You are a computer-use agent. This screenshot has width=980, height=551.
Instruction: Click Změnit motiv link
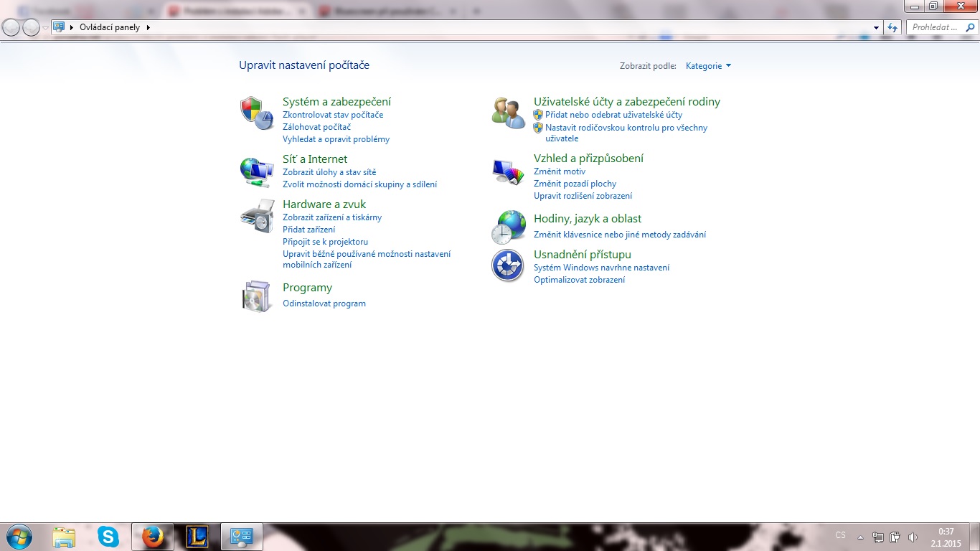pyautogui.click(x=560, y=171)
